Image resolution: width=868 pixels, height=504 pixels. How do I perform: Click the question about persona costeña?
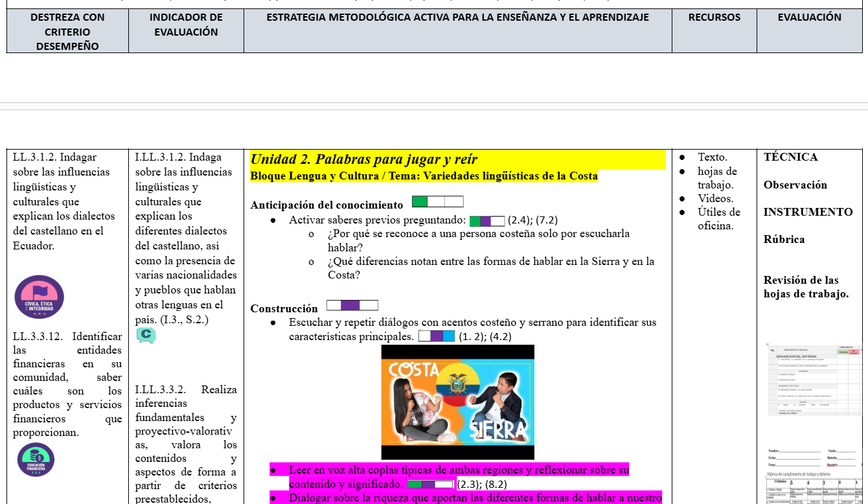(479, 240)
